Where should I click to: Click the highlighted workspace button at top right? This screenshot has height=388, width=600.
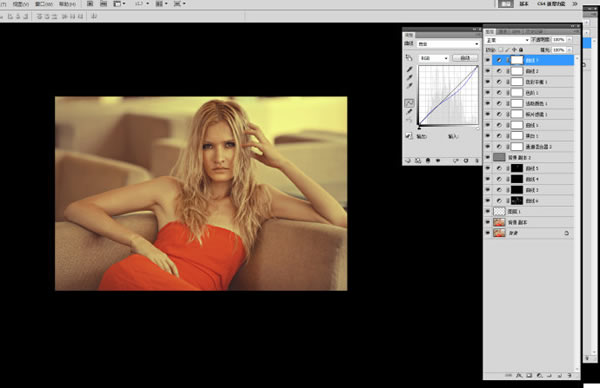[506, 4]
